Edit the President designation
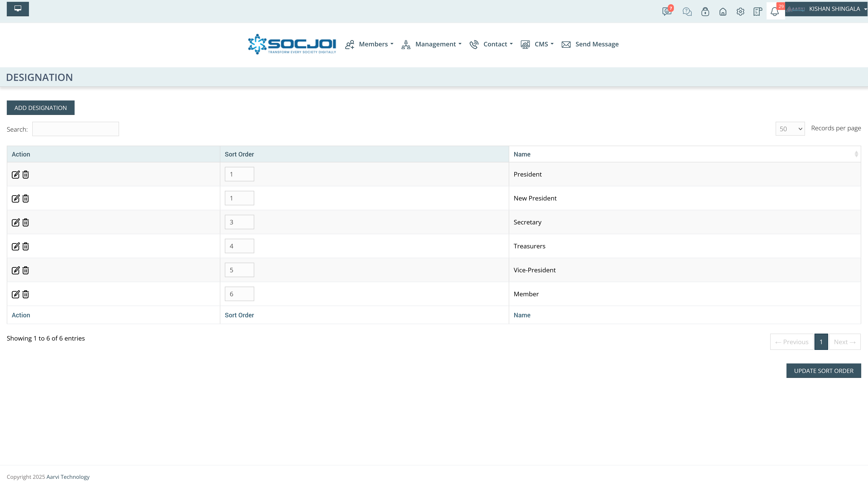 pos(16,174)
